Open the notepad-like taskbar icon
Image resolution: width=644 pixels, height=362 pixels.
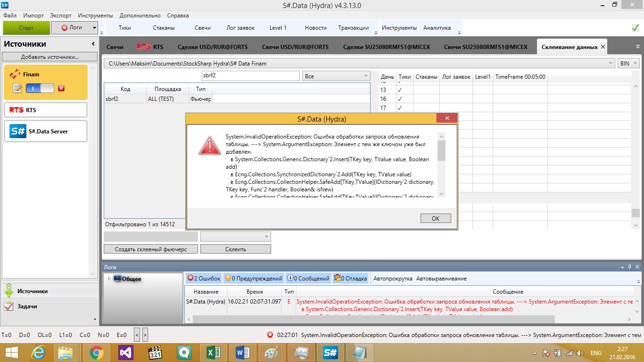point(359,353)
